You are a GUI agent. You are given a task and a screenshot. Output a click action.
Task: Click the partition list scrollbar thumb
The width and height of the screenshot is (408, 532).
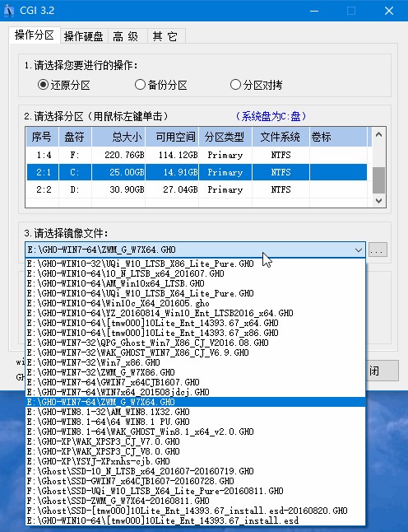[379, 180]
